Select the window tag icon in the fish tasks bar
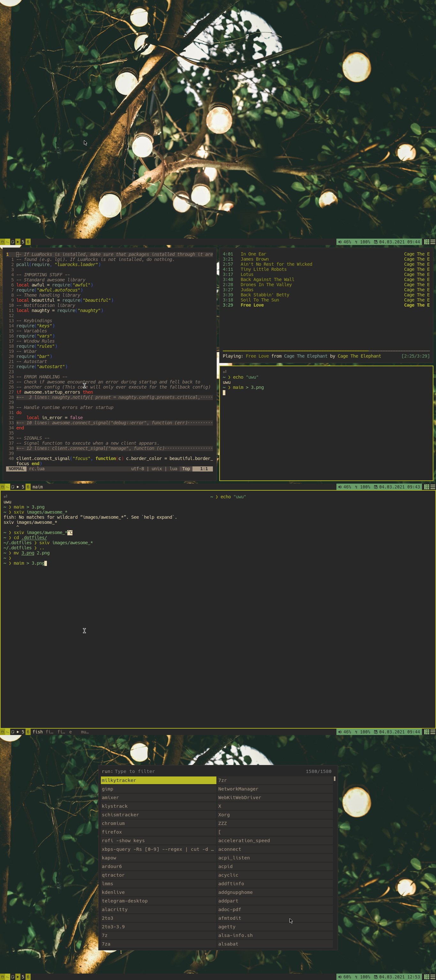 (2, 732)
